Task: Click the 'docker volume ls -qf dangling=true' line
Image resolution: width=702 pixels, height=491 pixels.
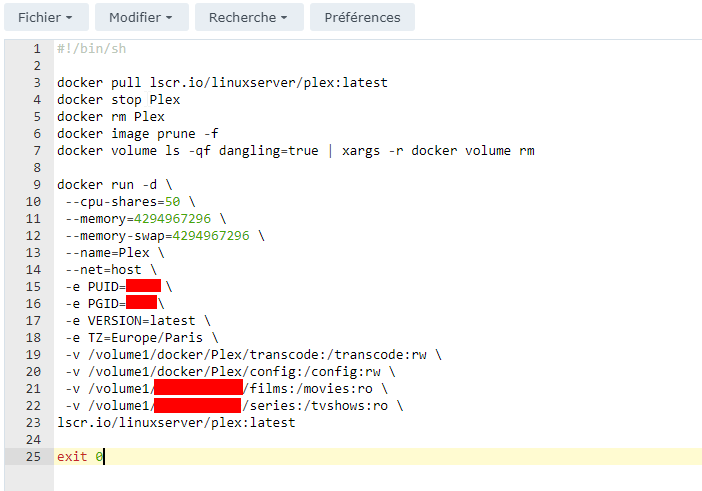Action: tap(295, 150)
